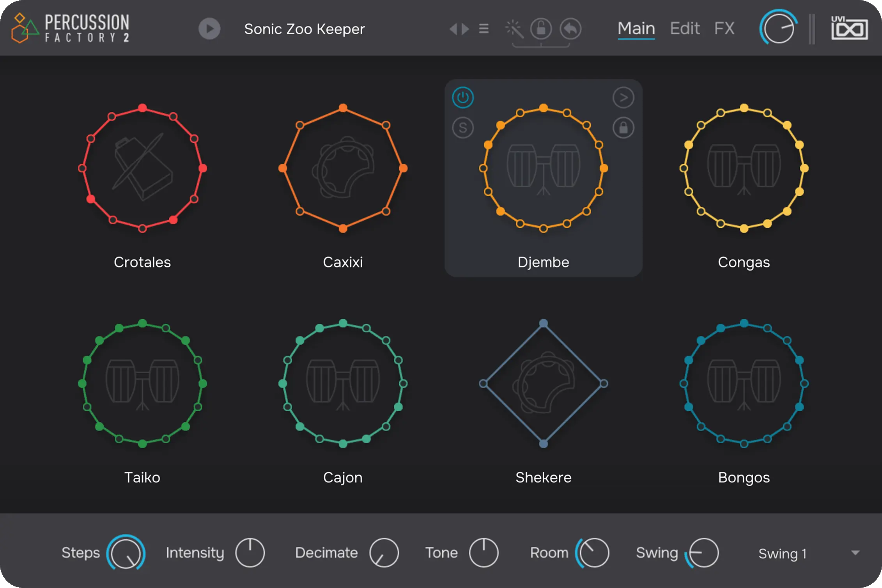Screen dimensions: 882x588
Task: Toggle the global lock icon in header
Action: point(541,28)
